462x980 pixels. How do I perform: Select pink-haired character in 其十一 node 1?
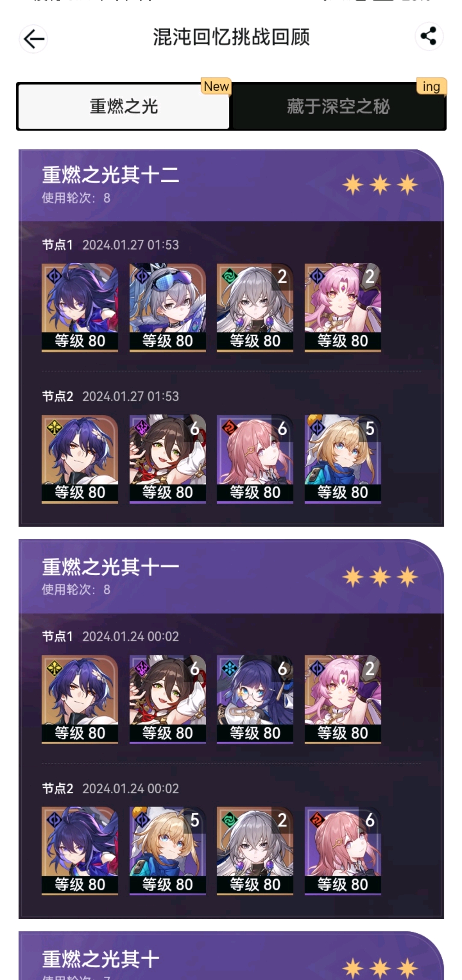(x=343, y=699)
